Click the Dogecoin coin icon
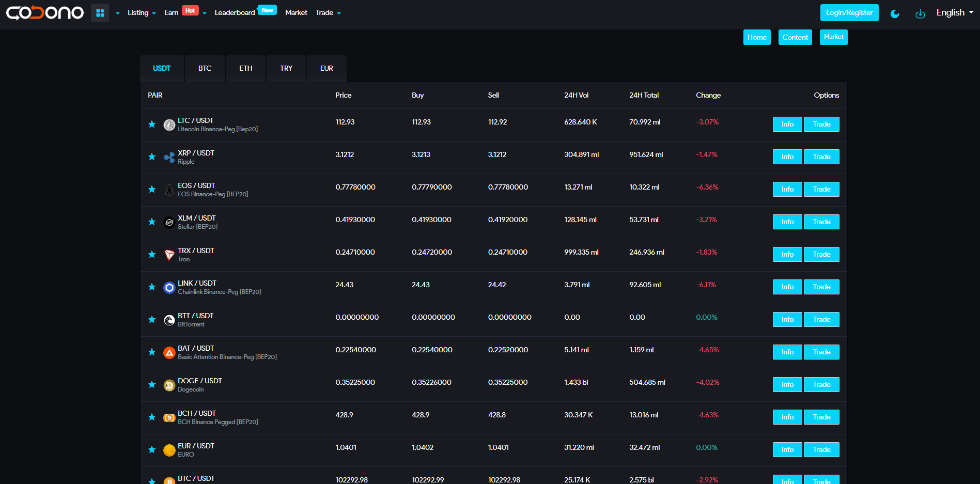This screenshot has width=980, height=484. (x=169, y=385)
